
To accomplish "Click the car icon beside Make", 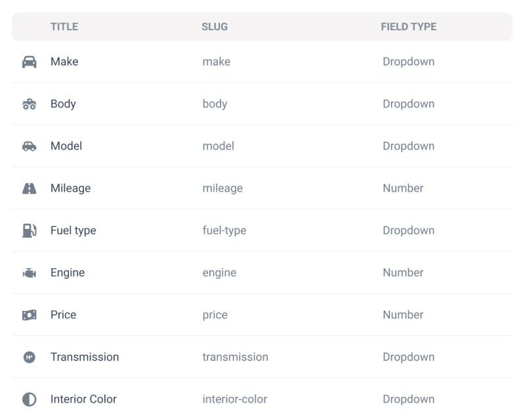I will coord(30,62).
